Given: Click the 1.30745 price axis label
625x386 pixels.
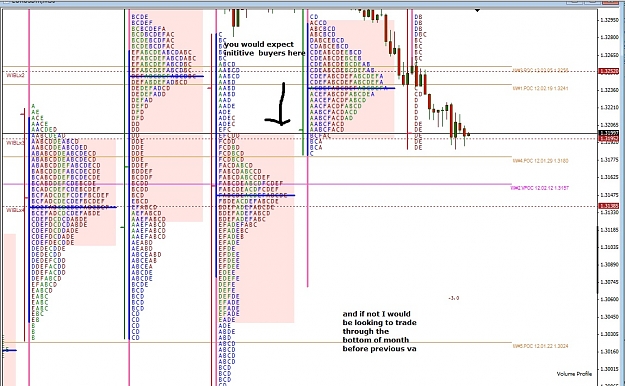Looking at the screenshot, I should coord(610,282).
